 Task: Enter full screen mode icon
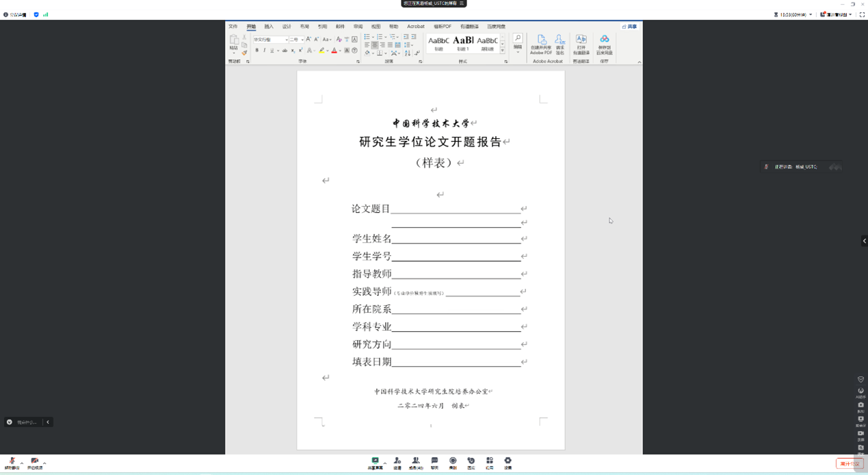pyautogui.click(x=862, y=14)
